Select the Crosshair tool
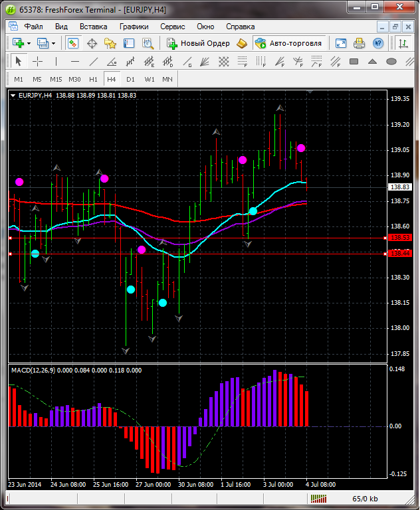Screen dimensions: 420x510 pyautogui.click(x=38, y=62)
